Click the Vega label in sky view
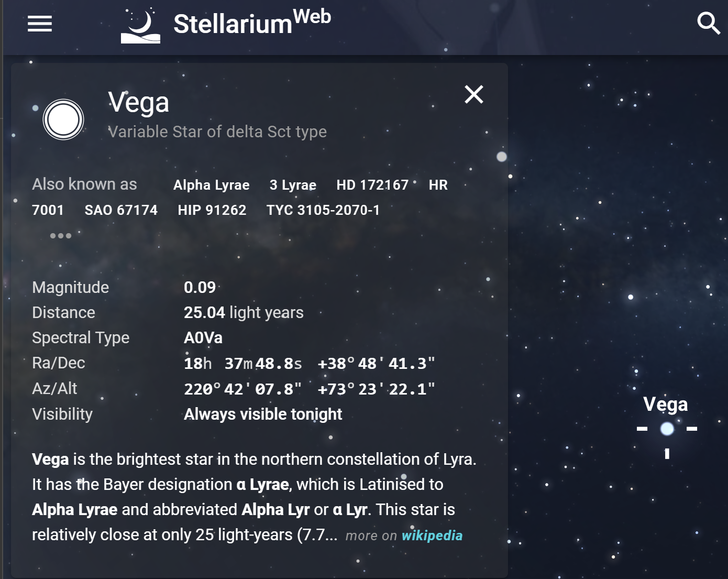The height and width of the screenshot is (579, 728). tap(665, 405)
